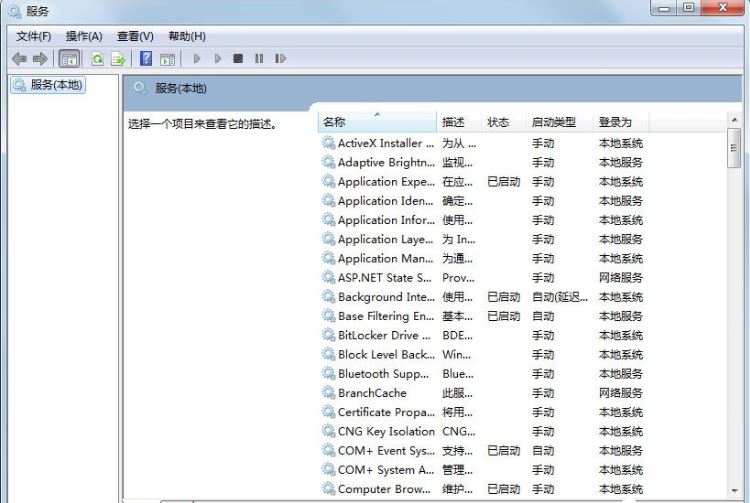This screenshot has width=750, height=503.
Task: Sort by the 状态 column header
Action: 503,122
